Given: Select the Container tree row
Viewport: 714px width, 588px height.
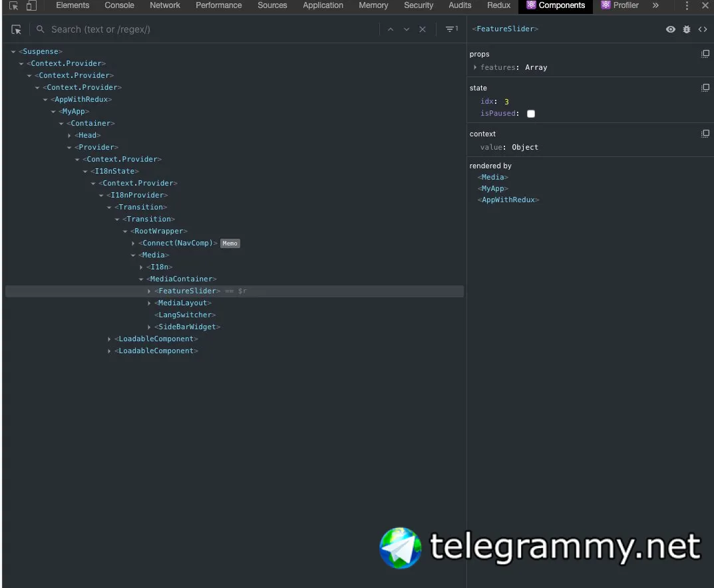Looking at the screenshot, I should 234,123.
